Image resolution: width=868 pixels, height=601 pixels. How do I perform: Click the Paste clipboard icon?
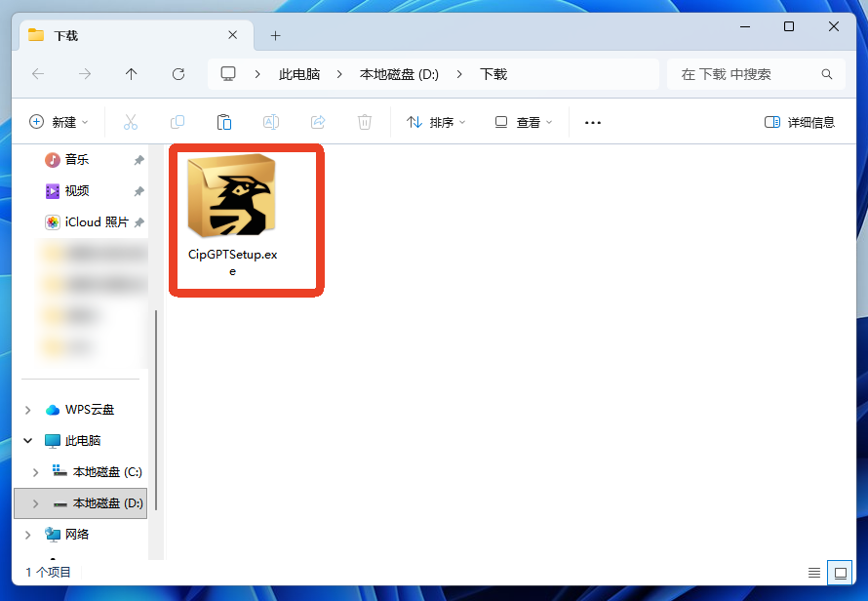coord(224,122)
